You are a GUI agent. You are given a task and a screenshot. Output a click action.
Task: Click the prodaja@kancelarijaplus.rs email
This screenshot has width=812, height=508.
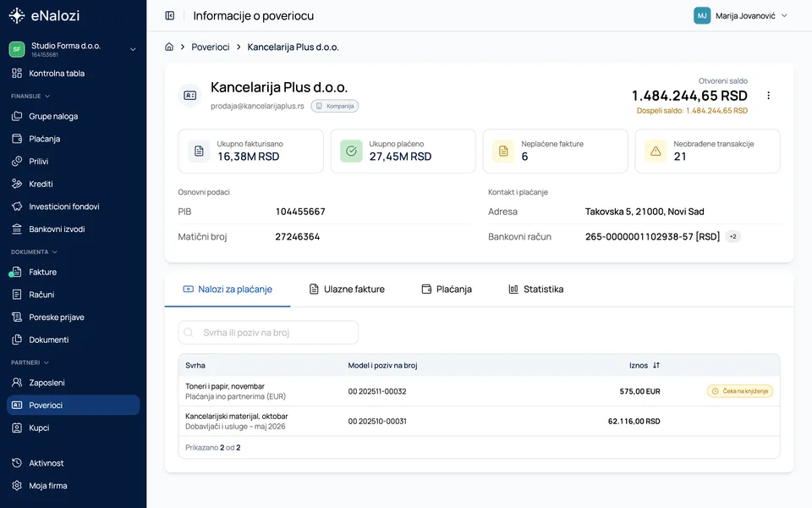(257, 106)
